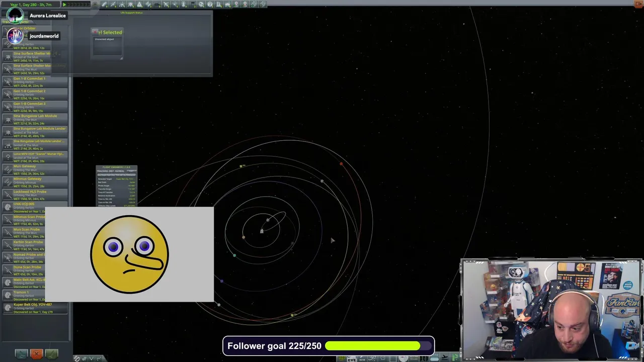Toggle the probe satellite filter icon
The height and width of the screenshot is (362, 644).
click(x=113, y=5)
